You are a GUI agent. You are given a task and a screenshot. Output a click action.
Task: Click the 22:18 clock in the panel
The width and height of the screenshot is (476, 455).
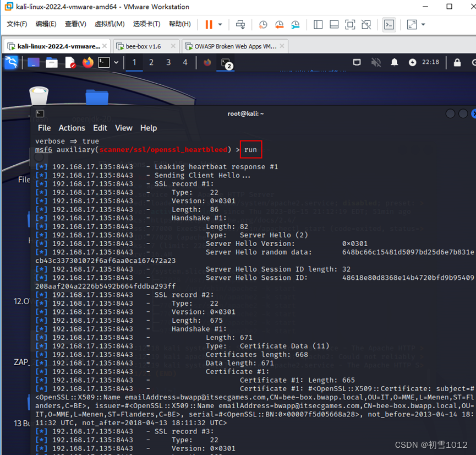(430, 62)
